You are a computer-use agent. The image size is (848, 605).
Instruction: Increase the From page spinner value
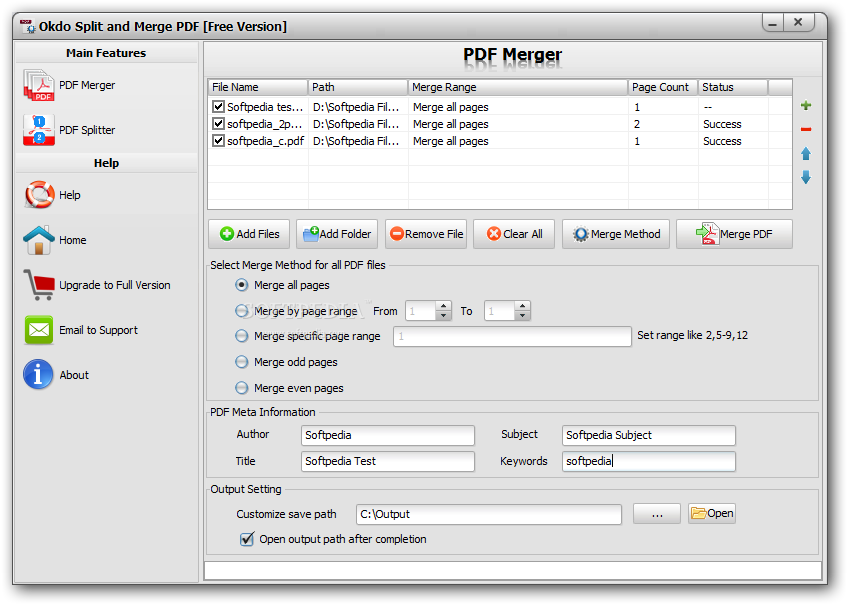[443, 306]
